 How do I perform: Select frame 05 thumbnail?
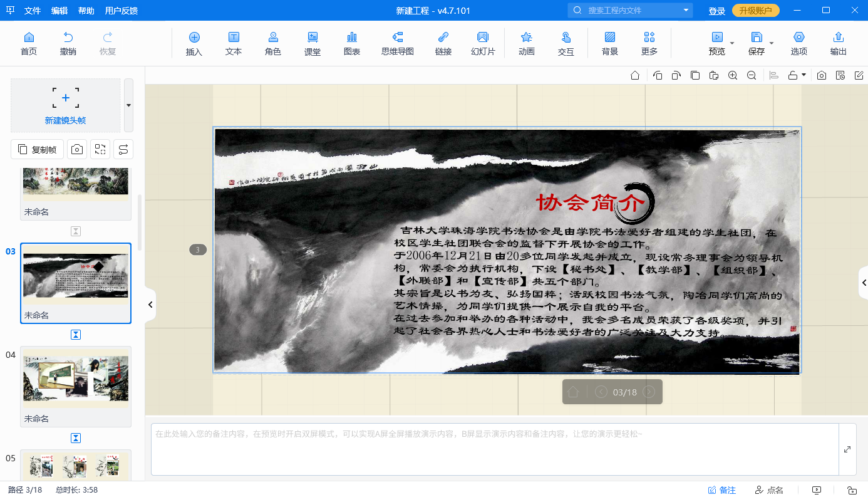click(76, 466)
